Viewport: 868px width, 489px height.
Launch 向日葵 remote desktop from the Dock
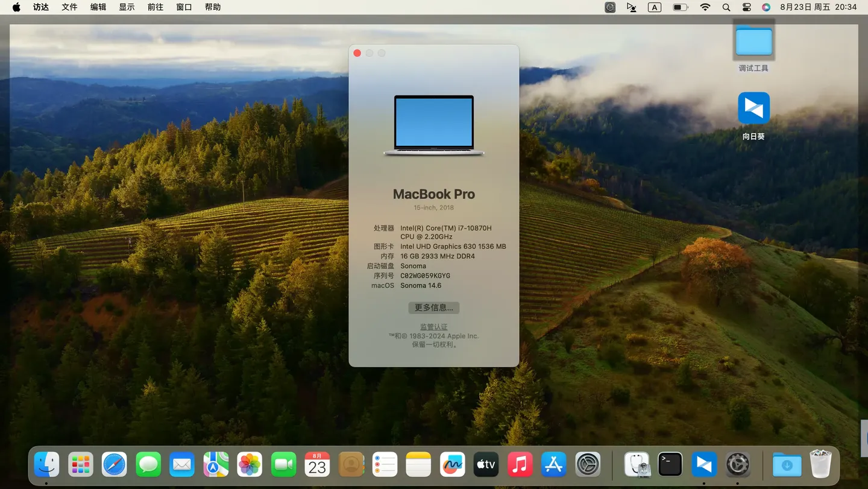[703, 464]
